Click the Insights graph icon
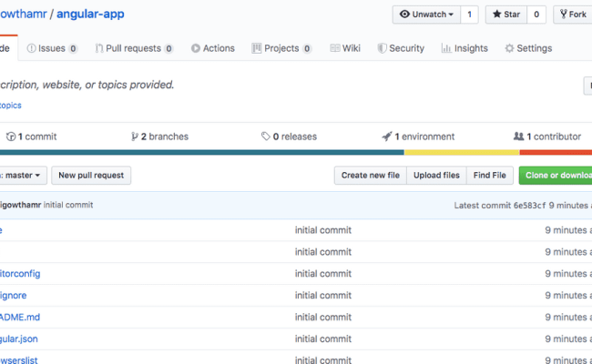The width and height of the screenshot is (592, 364). coord(446,48)
